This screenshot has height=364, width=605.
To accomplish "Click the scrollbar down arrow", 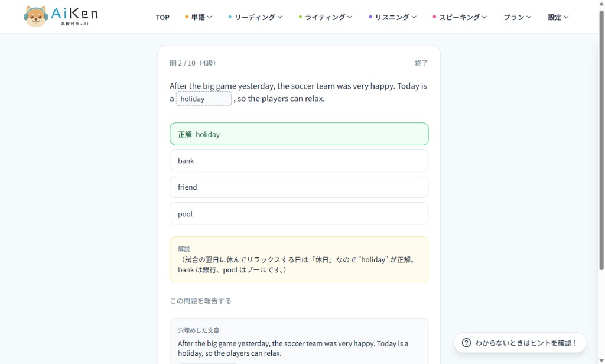I will click(x=601, y=360).
